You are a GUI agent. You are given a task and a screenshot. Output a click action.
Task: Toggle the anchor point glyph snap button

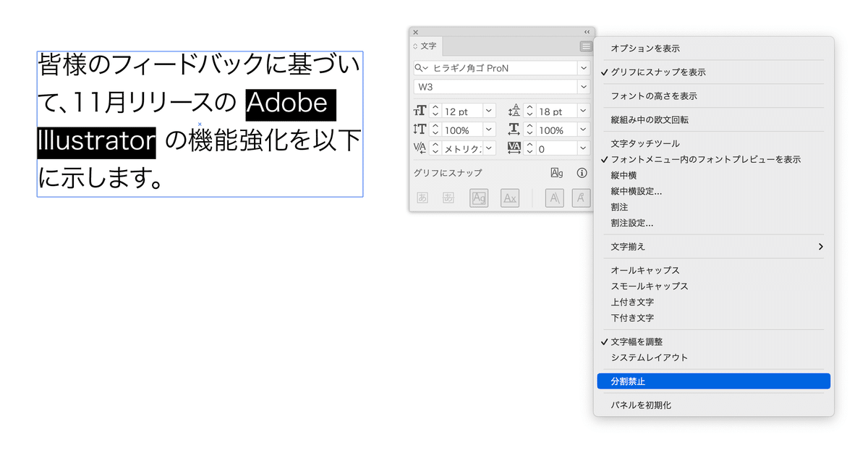581,198
